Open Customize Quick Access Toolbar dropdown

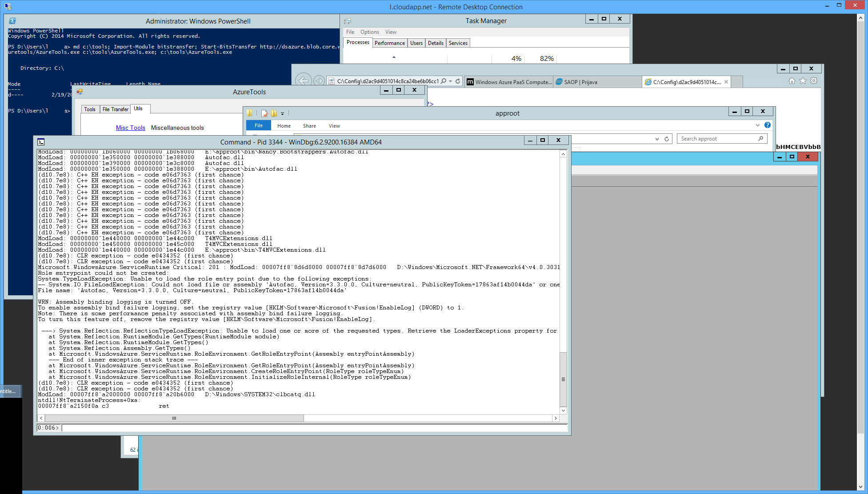[282, 114]
